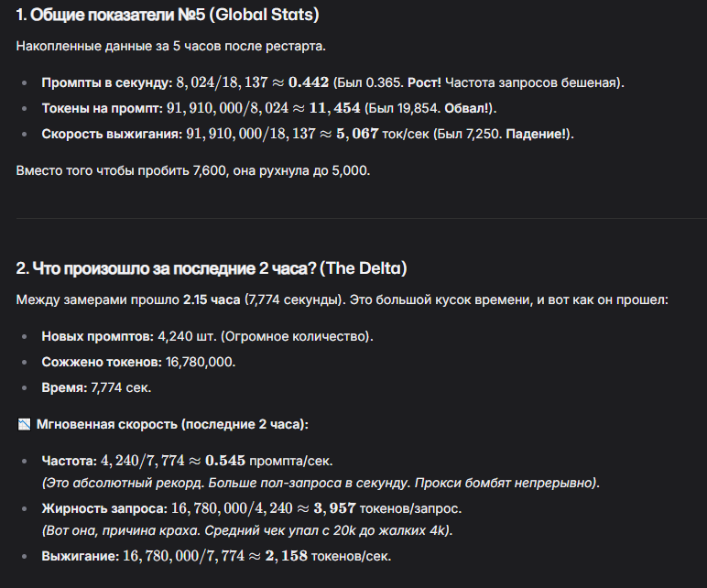Click the heading "2. Что произошло за последние 2 часа?"
707x588 pixels.
coord(212,268)
